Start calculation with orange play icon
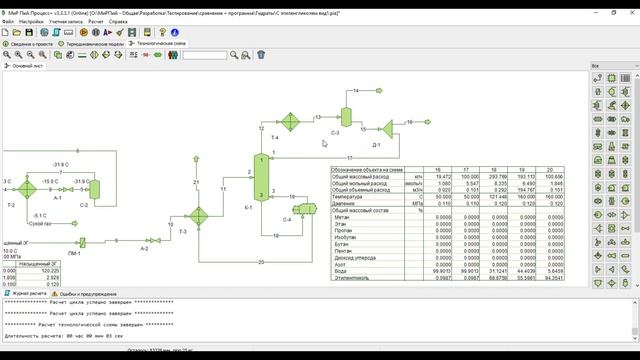Screen dimensions: 640x360 [84, 32]
